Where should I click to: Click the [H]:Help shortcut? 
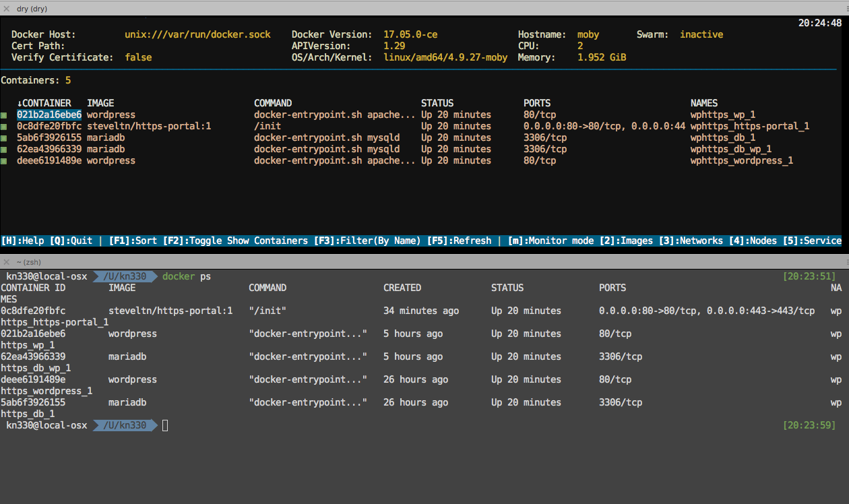point(22,241)
